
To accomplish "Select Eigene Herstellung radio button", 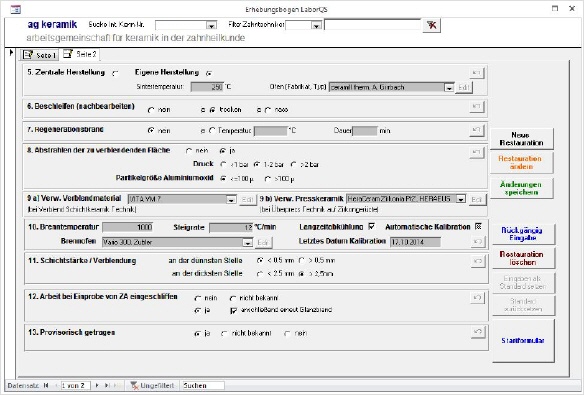I will pos(209,73).
